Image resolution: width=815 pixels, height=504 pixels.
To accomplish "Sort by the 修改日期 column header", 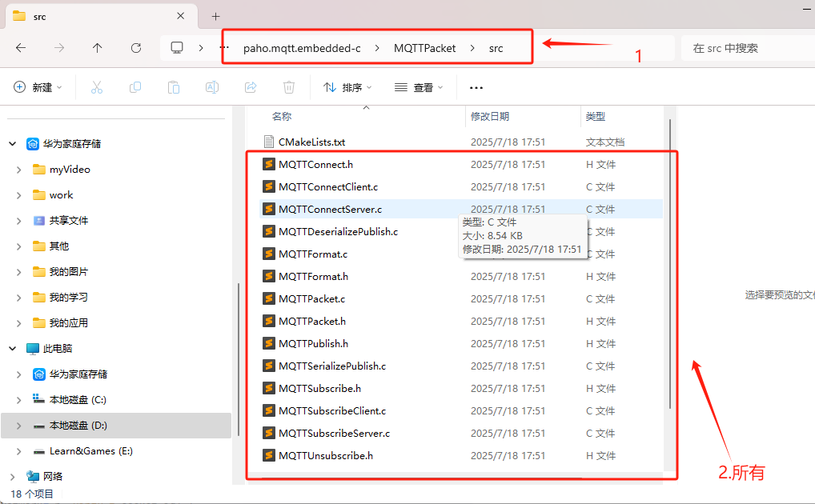I will [x=490, y=116].
